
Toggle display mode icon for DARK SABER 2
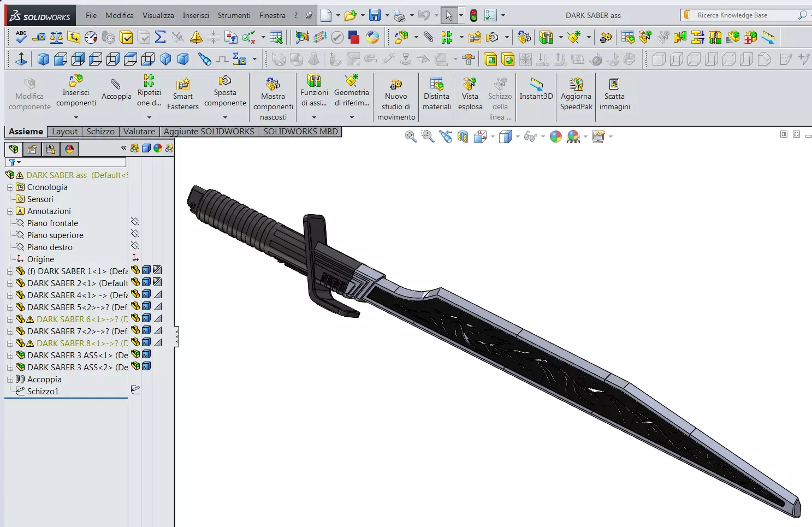pos(146,282)
